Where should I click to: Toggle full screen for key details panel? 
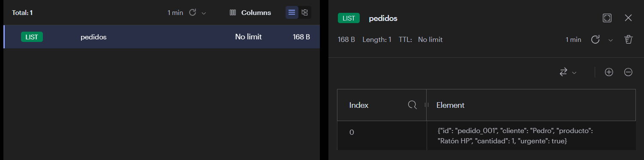[x=607, y=18]
